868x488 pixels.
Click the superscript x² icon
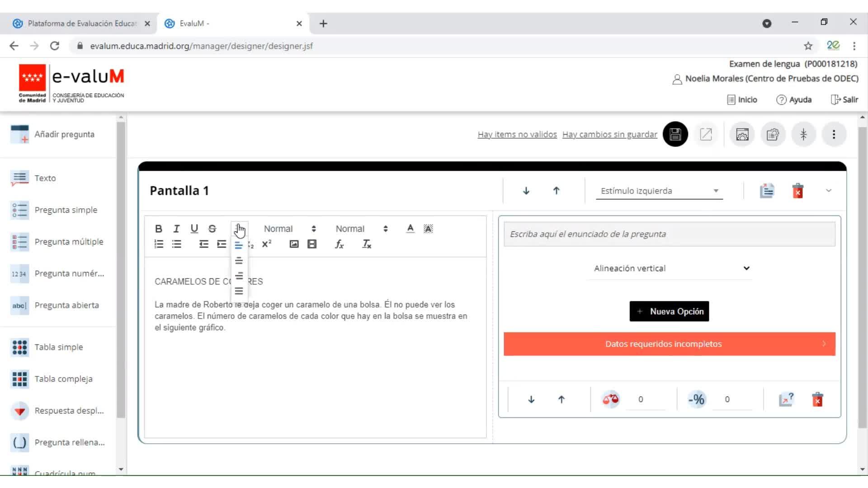267,244
